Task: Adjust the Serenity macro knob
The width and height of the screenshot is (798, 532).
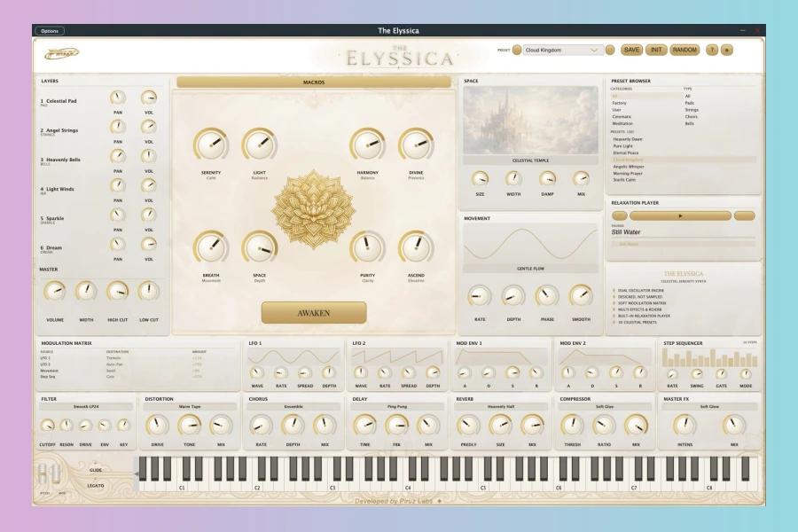Action: [211, 145]
